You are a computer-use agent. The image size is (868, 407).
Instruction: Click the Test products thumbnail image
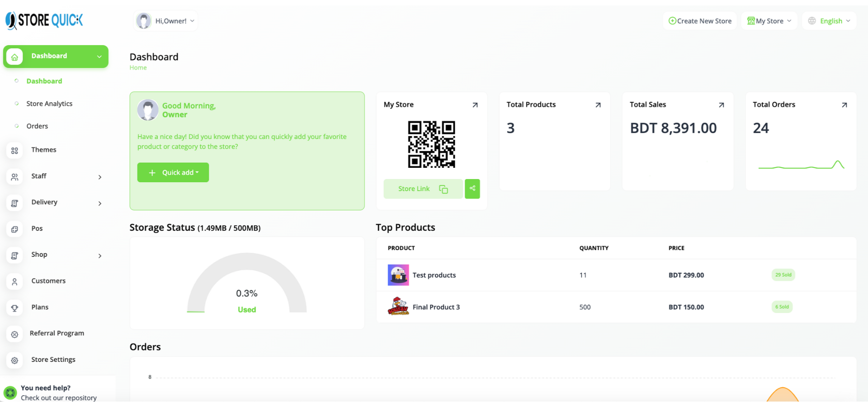pyautogui.click(x=398, y=275)
